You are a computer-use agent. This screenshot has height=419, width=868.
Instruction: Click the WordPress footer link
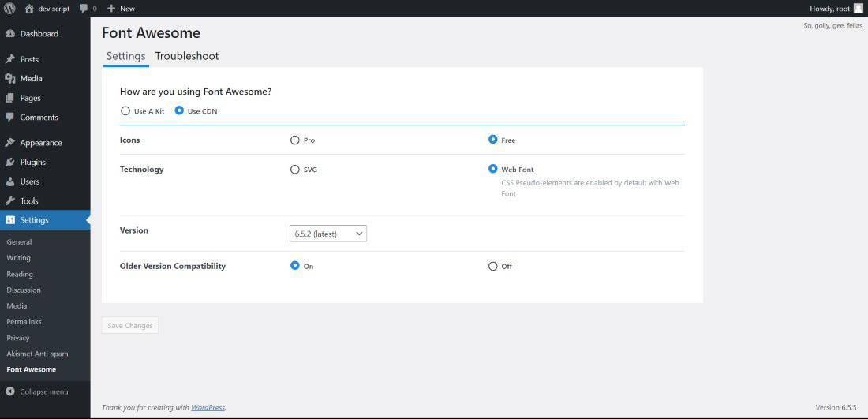tap(208, 408)
